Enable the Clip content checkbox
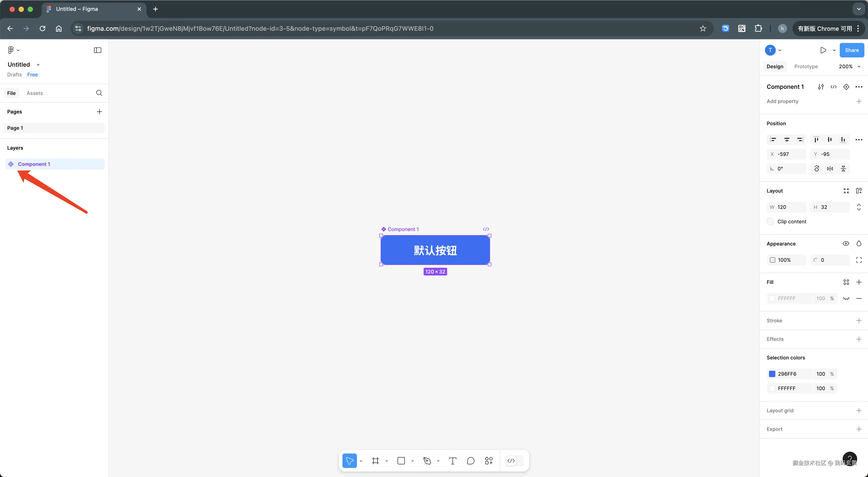This screenshot has height=477, width=868. [x=770, y=222]
